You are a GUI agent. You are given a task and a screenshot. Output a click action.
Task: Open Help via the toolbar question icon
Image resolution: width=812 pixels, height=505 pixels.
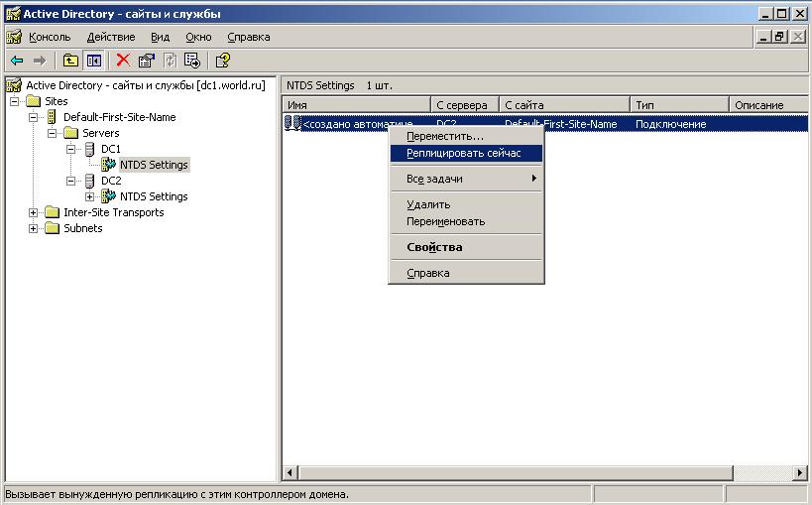[223, 61]
